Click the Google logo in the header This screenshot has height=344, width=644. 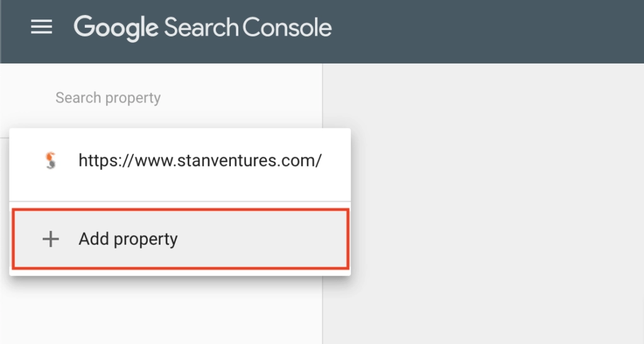(116, 28)
